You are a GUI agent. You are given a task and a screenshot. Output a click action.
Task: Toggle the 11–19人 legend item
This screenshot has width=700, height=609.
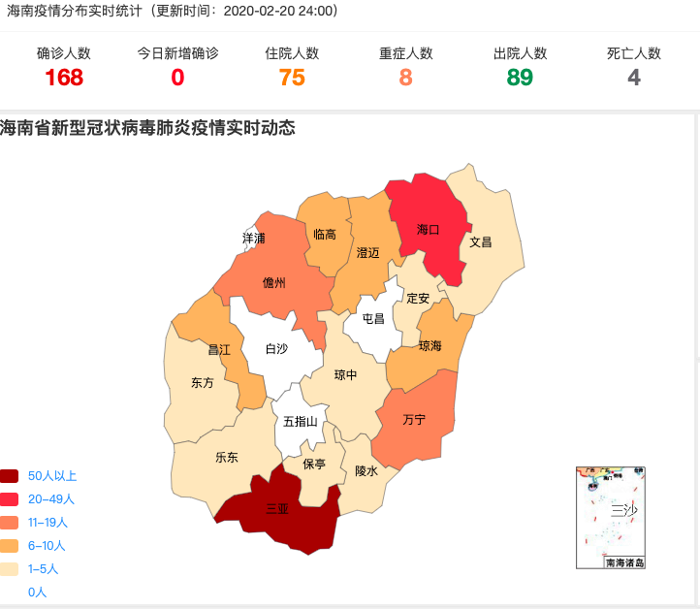(x=44, y=523)
